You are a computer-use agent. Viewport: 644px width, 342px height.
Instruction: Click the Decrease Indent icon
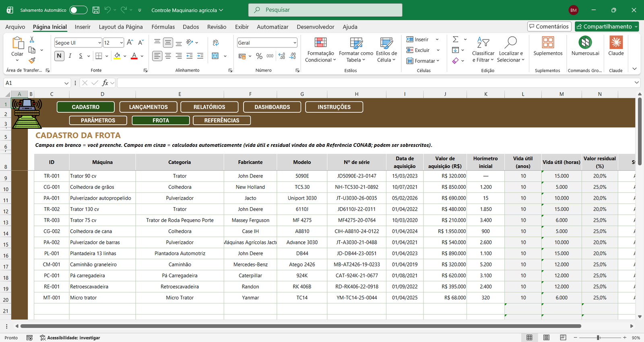[190, 56]
